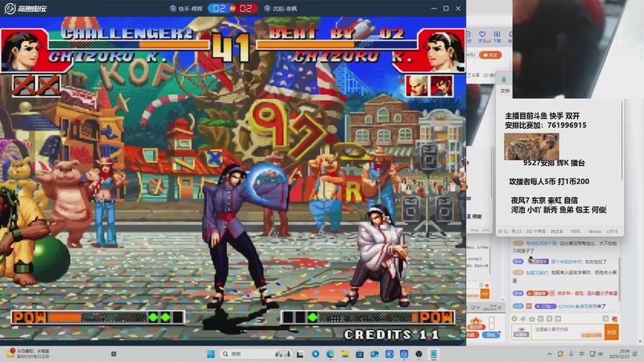Open Microsoft Store on the taskbar
Image resolution: width=644 pixels, height=362 pixels.
pyautogui.click(x=360, y=354)
